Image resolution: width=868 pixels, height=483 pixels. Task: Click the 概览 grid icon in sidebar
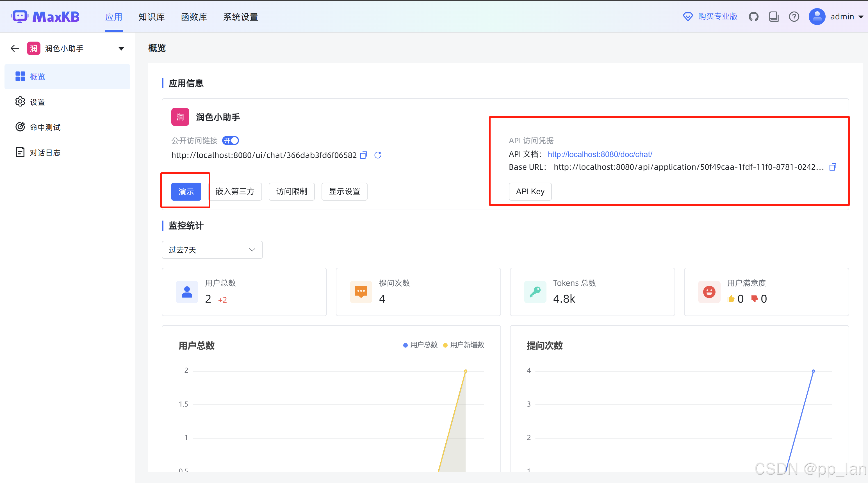(20, 76)
